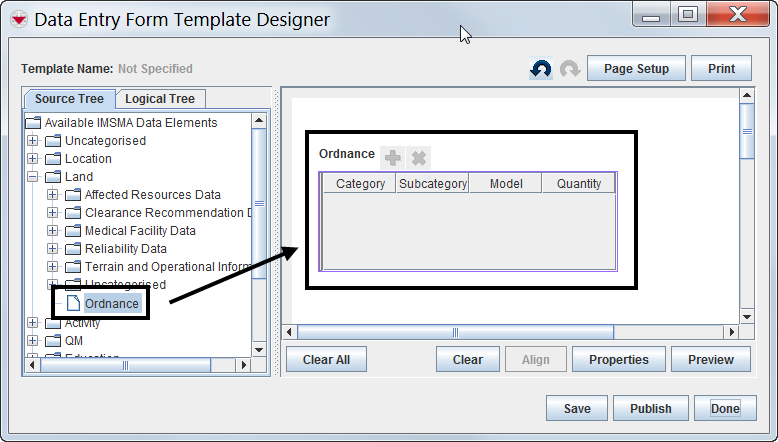Viewport: 778px width, 442px height.
Task: Click the add row plus icon beside Ordnance
Action: [x=393, y=157]
